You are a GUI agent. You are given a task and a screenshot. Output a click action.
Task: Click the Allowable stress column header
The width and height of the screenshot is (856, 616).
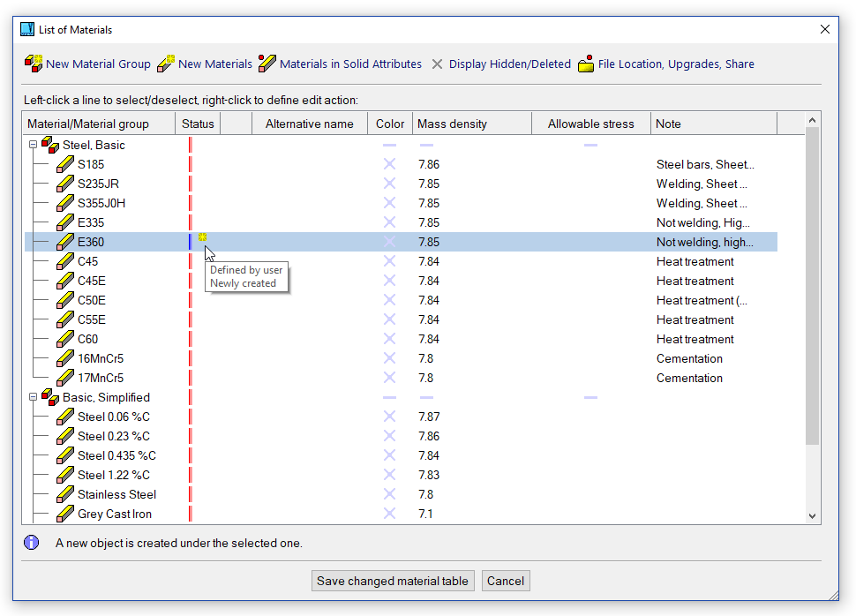coord(590,124)
